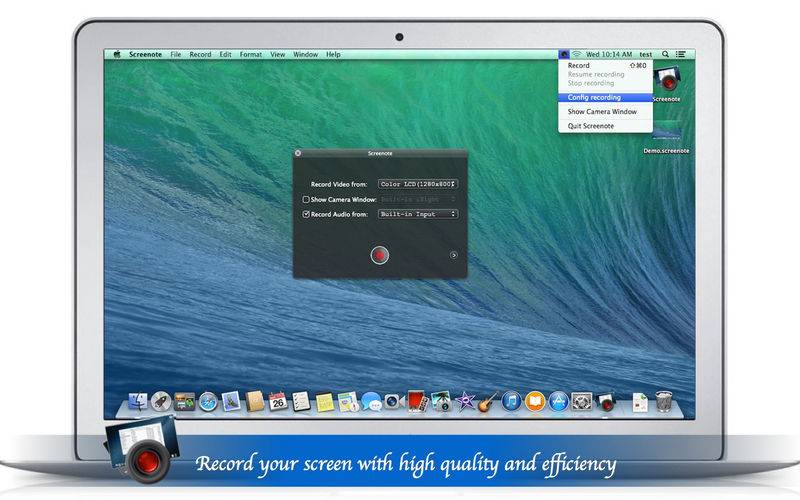Click the Wed 10:14 AM clock
This screenshot has height=500, width=800.
pos(609,54)
